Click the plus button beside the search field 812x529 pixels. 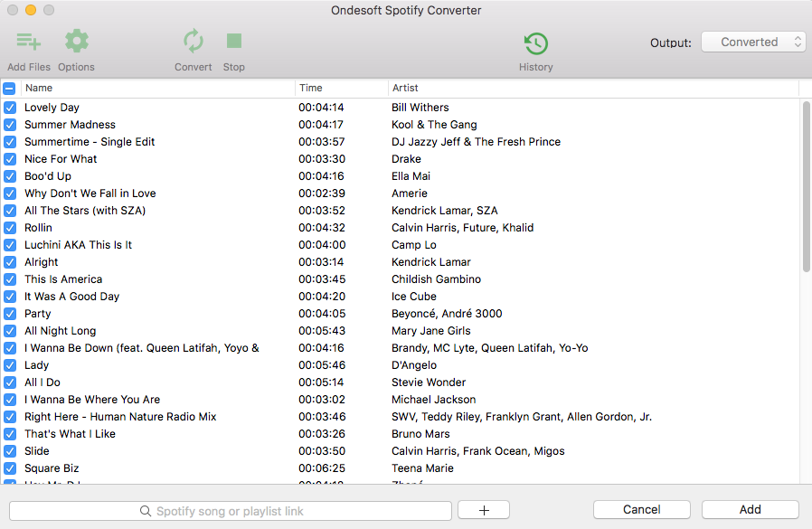(x=483, y=510)
